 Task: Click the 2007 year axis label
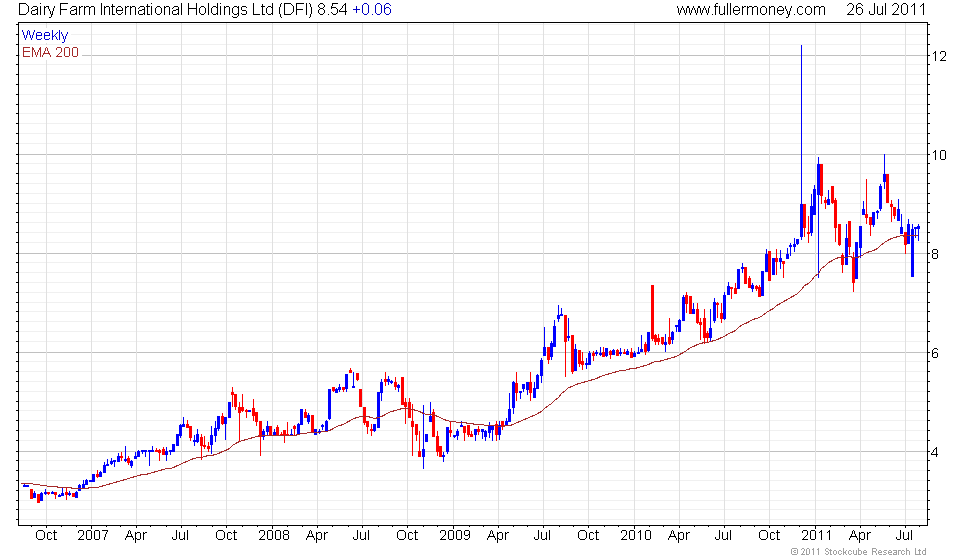pyautogui.click(x=92, y=536)
